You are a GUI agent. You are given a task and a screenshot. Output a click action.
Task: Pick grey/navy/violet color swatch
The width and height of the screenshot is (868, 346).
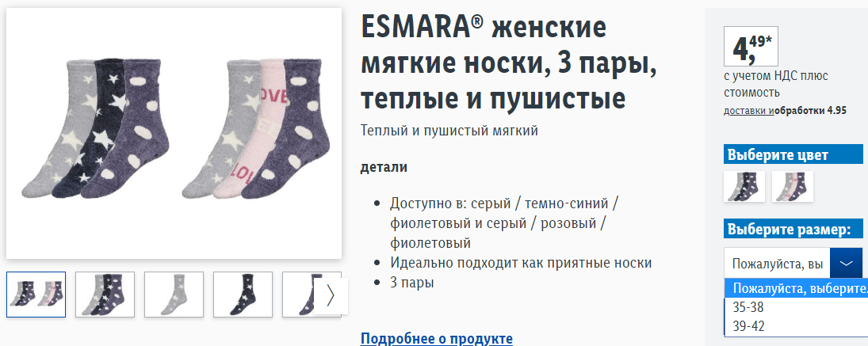pyautogui.click(x=744, y=186)
